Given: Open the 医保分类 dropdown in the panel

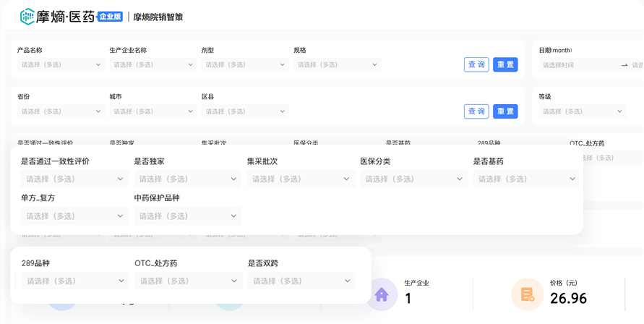Looking at the screenshot, I should (x=413, y=179).
